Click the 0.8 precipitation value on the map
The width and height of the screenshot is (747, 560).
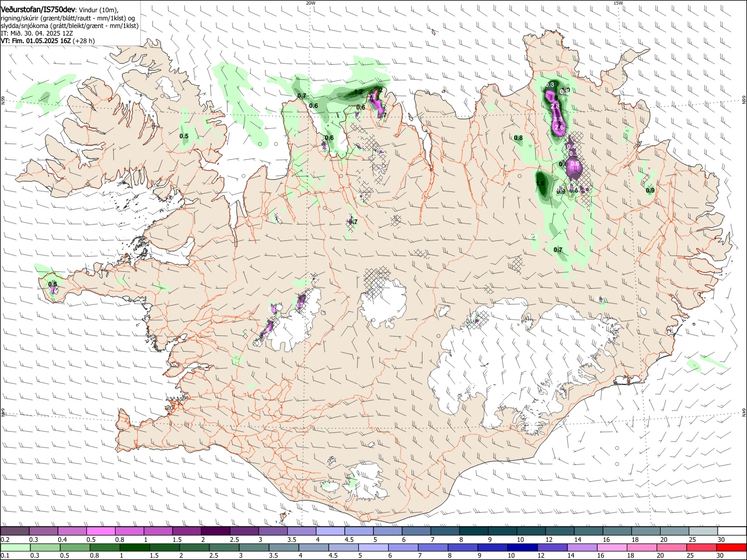(x=518, y=138)
